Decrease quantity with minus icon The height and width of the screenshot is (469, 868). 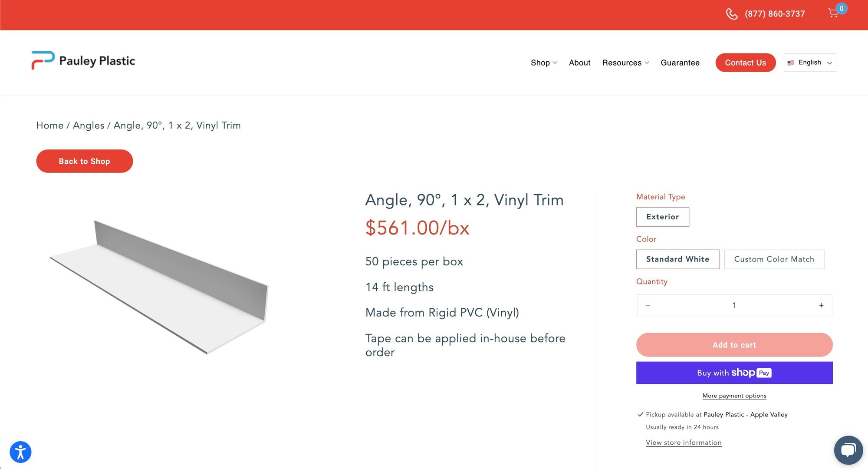(648, 305)
